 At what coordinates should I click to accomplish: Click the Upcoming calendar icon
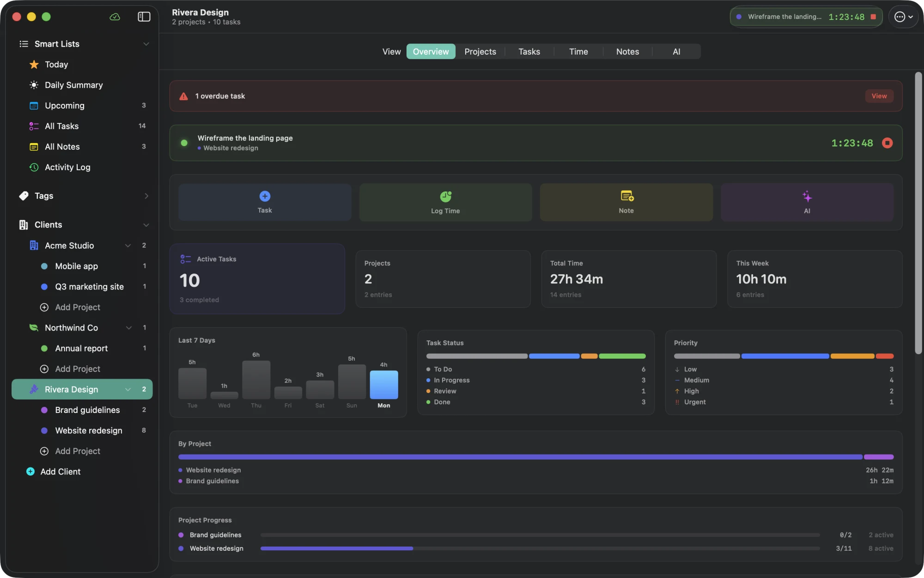34,105
